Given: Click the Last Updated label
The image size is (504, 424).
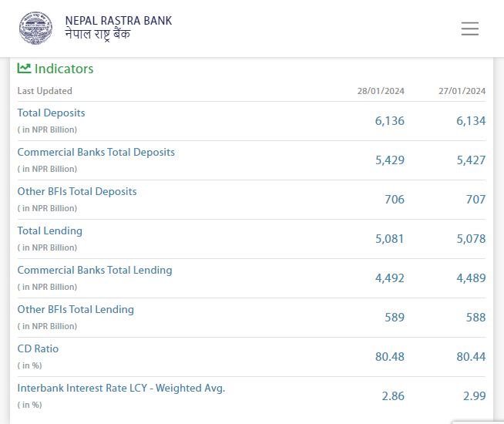Looking at the screenshot, I should pyautogui.click(x=45, y=91).
